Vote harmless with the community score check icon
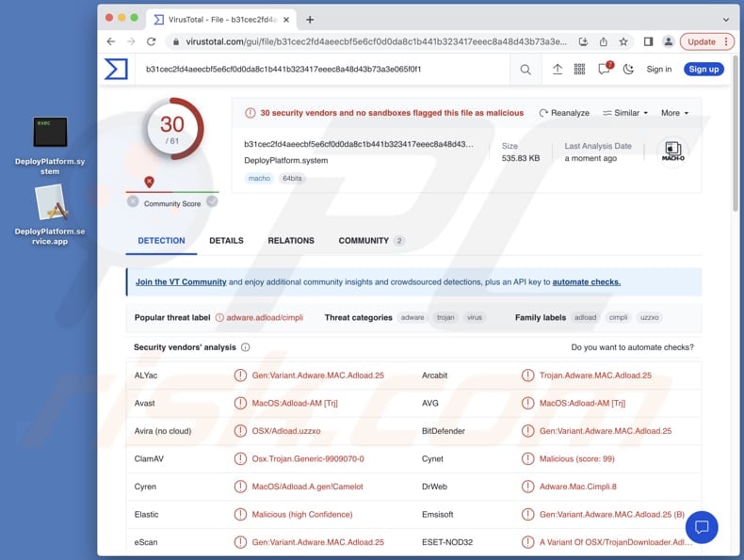744x560 pixels. tap(212, 201)
